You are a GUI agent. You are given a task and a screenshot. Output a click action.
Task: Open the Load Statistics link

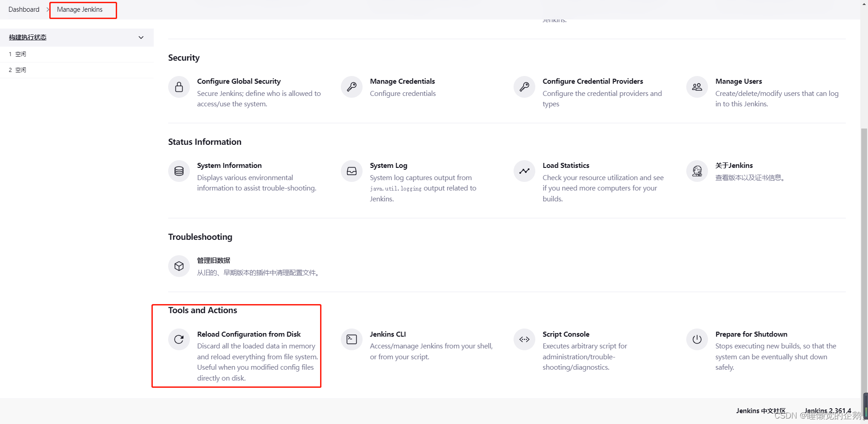tap(566, 166)
